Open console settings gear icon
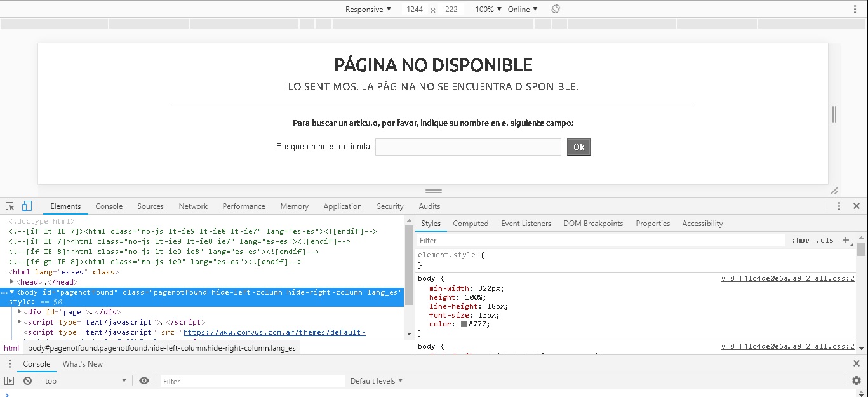 click(x=857, y=381)
